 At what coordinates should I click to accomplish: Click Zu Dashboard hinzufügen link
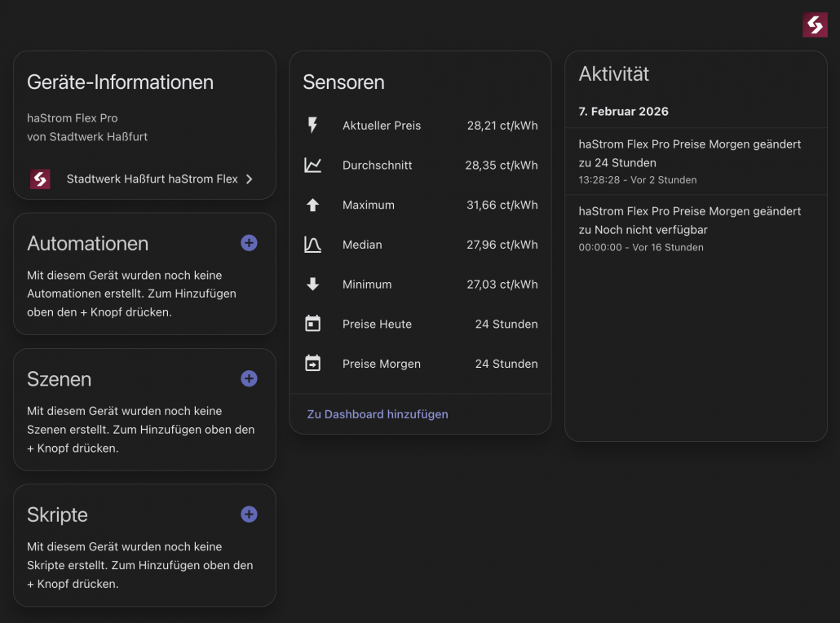click(378, 414)
